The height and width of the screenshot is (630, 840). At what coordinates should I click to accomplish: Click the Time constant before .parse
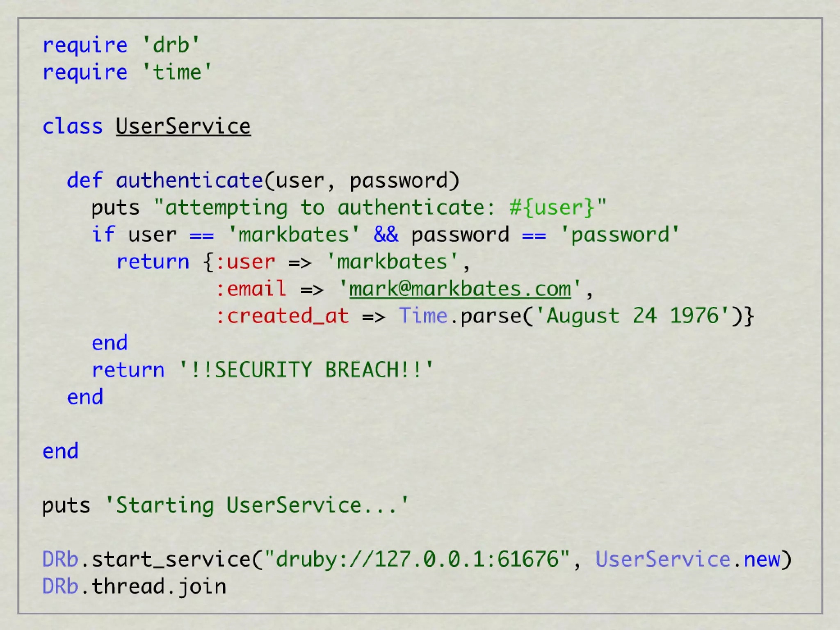(422, 316)
